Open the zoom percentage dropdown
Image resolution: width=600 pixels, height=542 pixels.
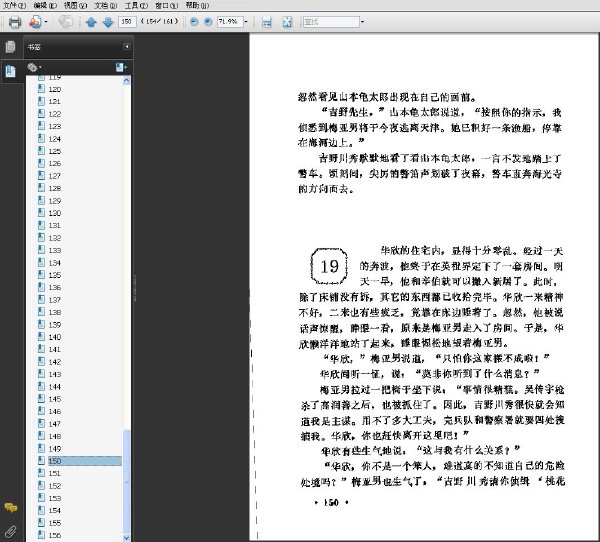tap(246, 22)
